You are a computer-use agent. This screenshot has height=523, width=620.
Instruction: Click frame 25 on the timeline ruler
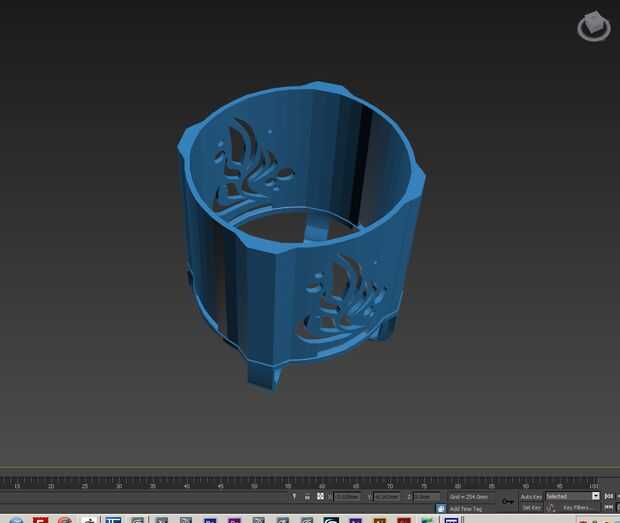coord(85,486)
